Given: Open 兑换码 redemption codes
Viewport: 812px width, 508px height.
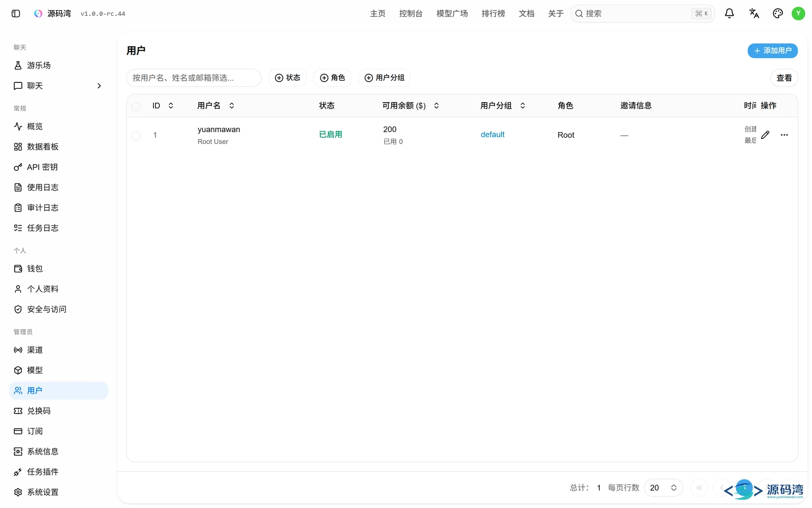Looking at the screenshot, I should click(x=58, y=411).
